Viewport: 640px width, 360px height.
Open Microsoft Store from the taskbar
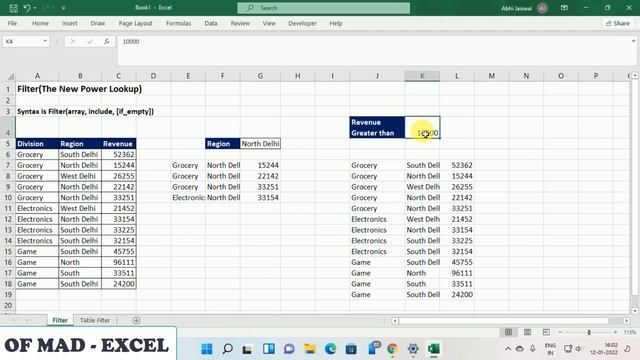point(351,349)
